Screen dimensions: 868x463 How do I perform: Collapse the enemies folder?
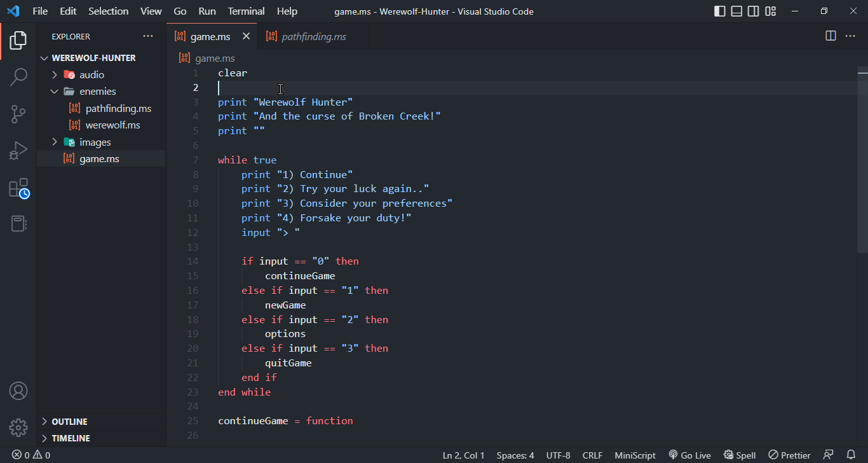tap(55, 91)
